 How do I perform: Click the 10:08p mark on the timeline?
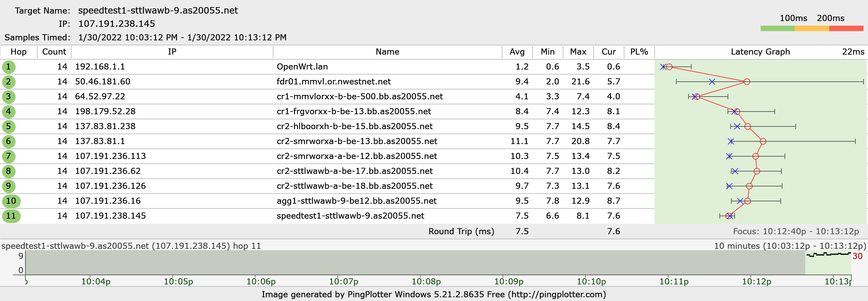point(426,281)
